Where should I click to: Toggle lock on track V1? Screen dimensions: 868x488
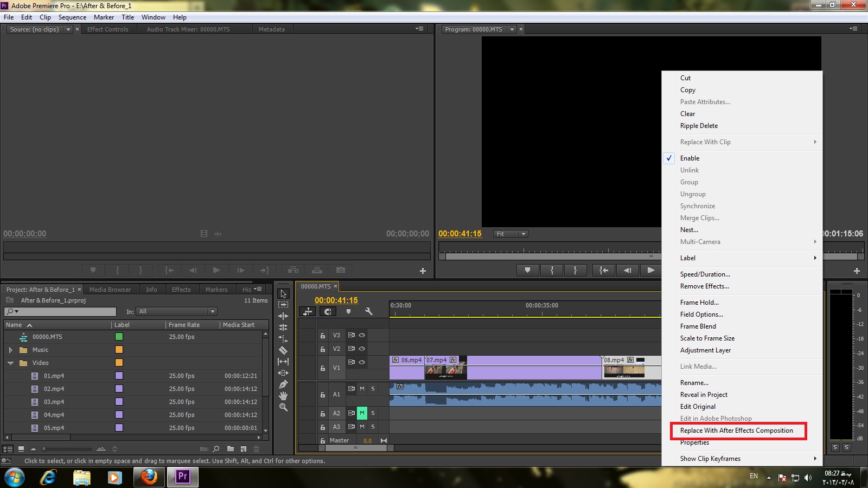323,368
